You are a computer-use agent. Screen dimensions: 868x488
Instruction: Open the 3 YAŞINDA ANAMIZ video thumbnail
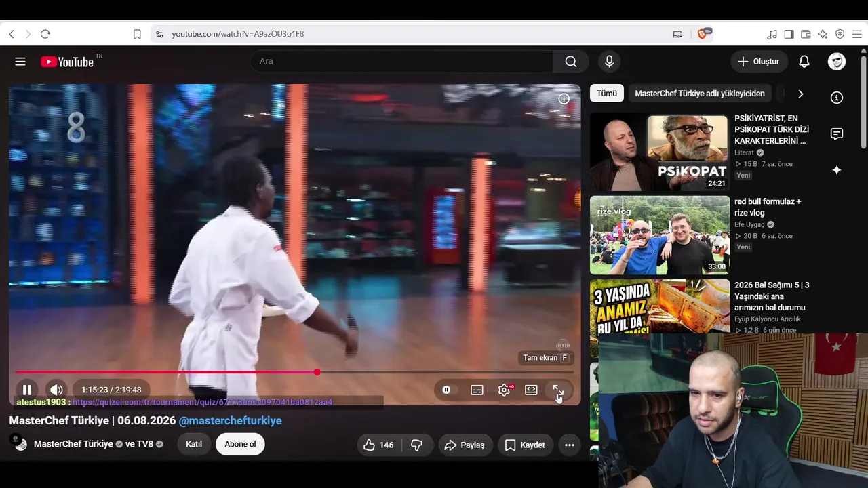660,306
